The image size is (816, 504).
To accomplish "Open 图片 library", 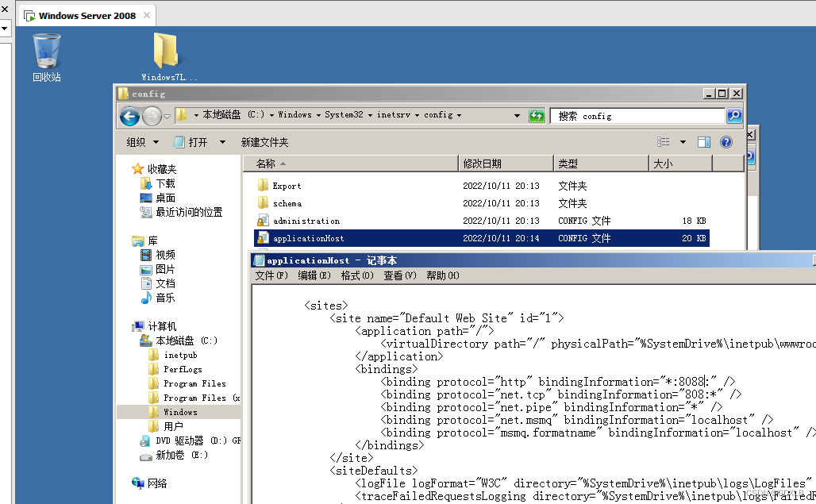I will (165, 269).
